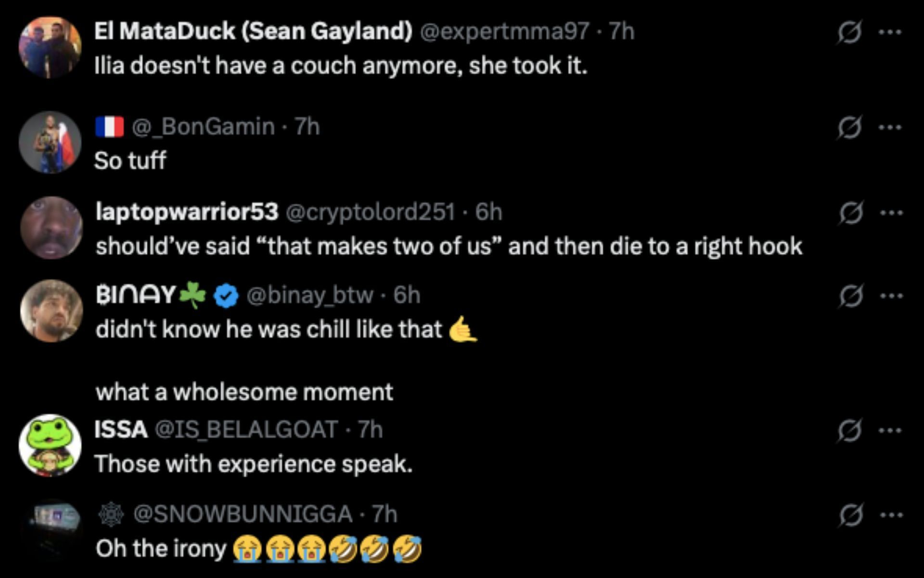Open more options on BINAY's reply
Image resolution: width=924 pixels, height=578 pixels.
click(x=891, y=295)
